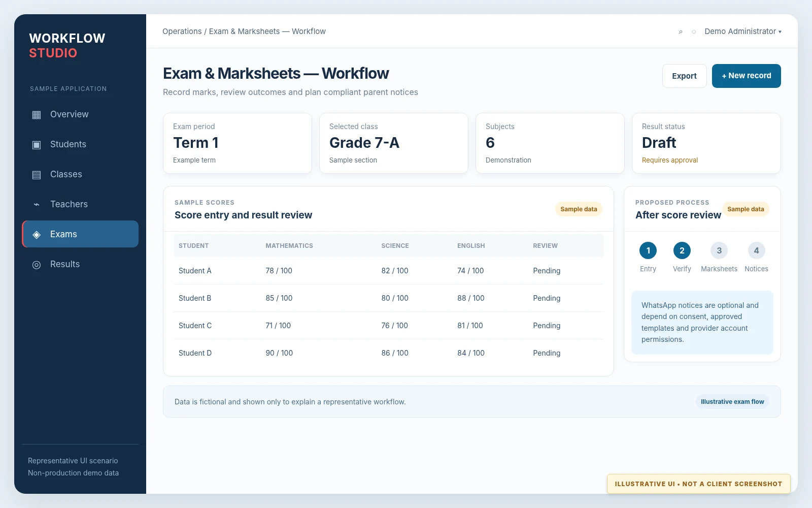The height and width of the screenshot is (508, 812).
Task: Create a record with + New record
Action: (x=746, y=76)
